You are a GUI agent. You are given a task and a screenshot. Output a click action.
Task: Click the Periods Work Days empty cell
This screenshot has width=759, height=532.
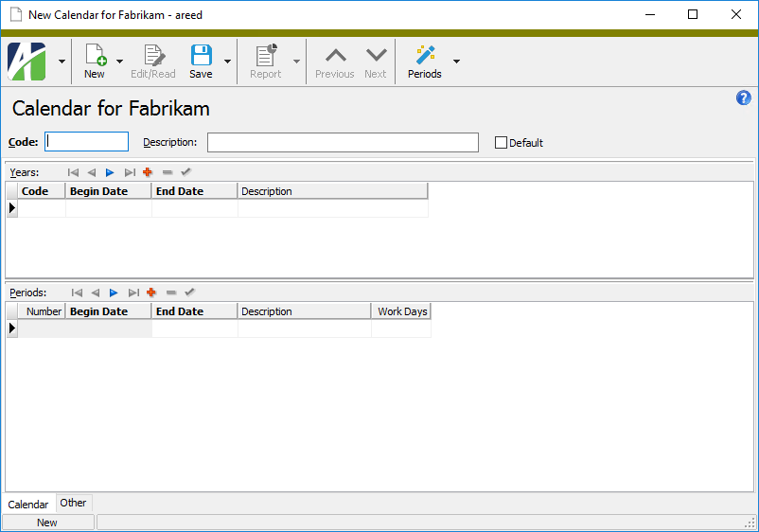point(401,328)
